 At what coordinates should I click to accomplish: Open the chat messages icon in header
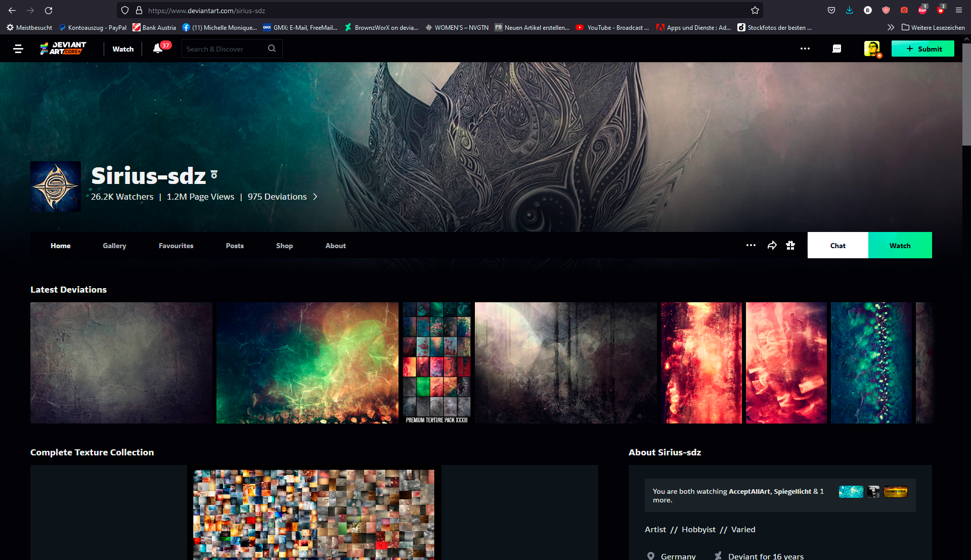(x=836, y=49)
